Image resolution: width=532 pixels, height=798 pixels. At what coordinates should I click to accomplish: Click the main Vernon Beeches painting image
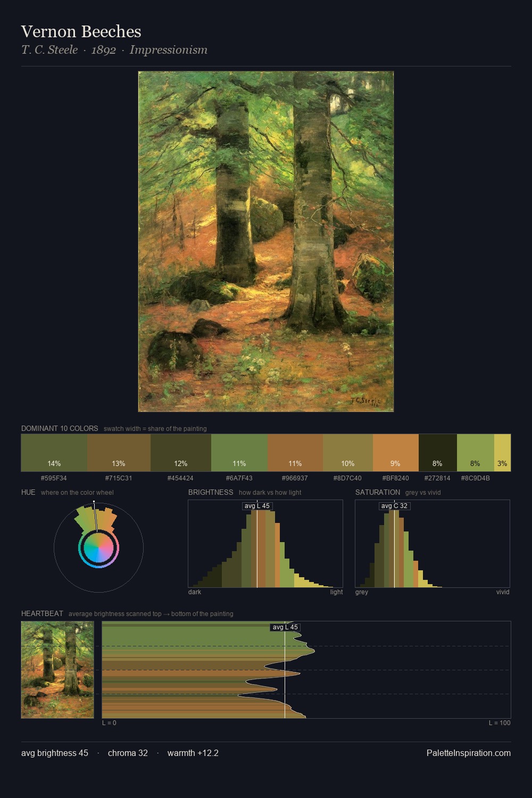pos(266,242)
